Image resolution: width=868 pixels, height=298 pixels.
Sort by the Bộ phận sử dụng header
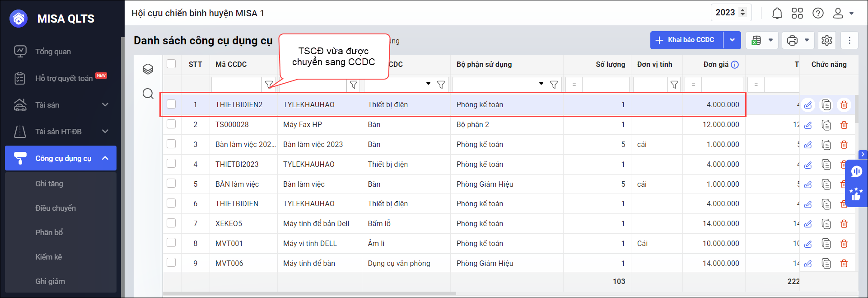pos(484,65)
